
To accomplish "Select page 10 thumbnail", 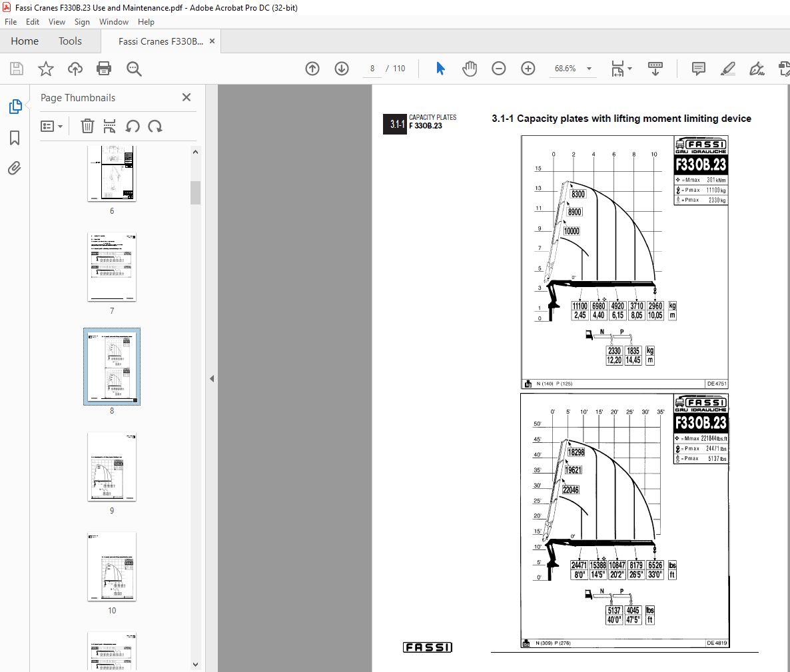I will click(112, 566).
